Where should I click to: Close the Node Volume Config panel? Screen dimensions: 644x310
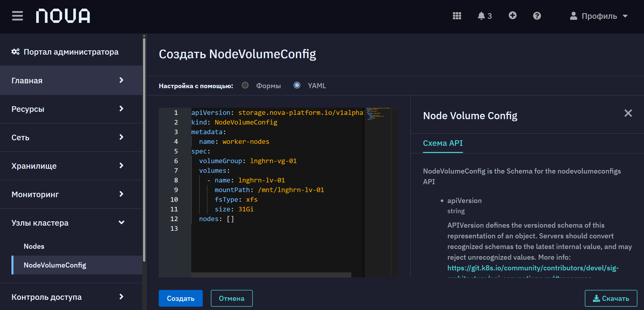[x=628, y=113]
